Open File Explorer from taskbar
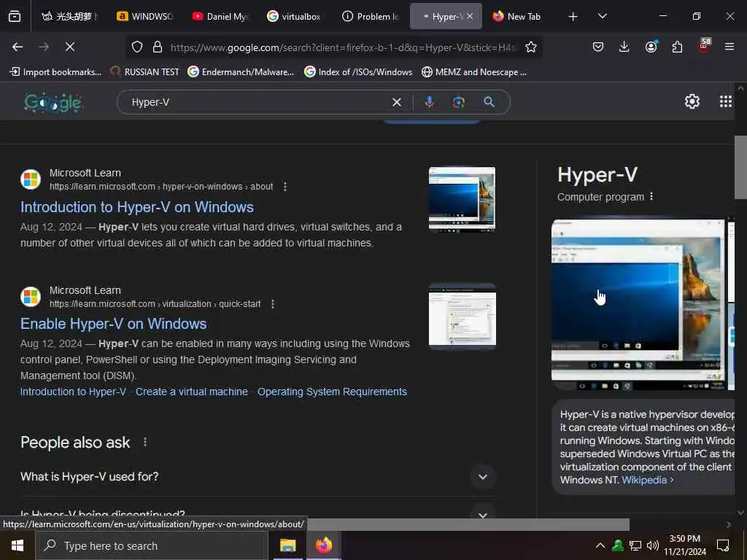 pos(287,545)
